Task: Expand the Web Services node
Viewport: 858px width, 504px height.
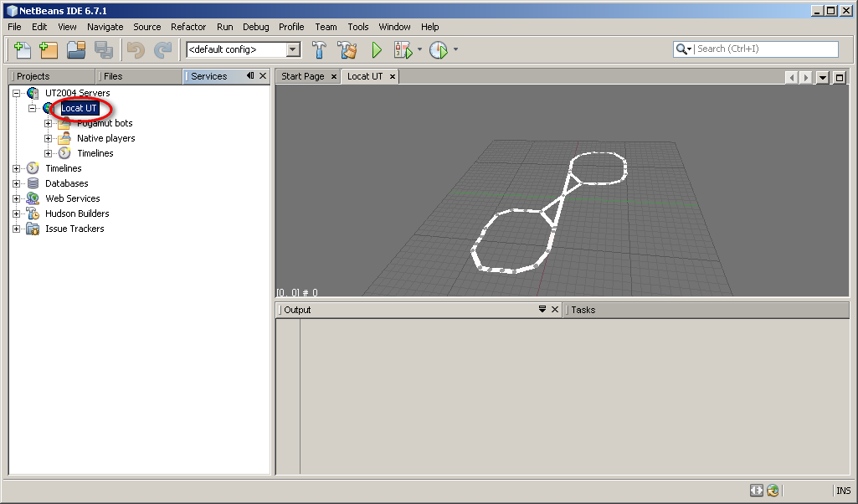Action: tap(17, 198)
